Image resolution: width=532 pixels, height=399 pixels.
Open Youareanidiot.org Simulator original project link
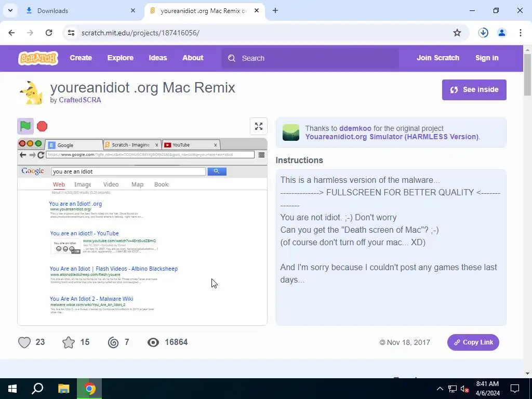[x=392, y=137]
